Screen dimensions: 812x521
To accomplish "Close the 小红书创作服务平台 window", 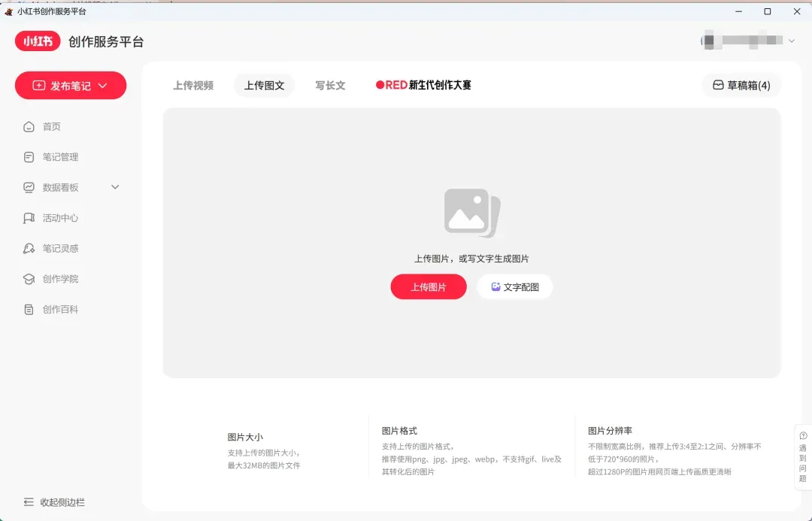I will coord(797,11).
